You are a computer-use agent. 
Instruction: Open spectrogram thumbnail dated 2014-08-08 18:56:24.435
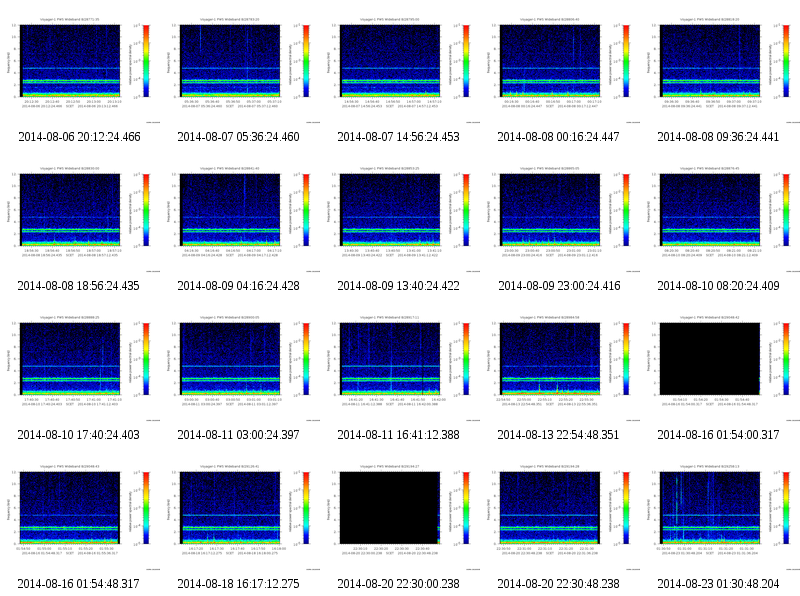[x=80, y=213]
